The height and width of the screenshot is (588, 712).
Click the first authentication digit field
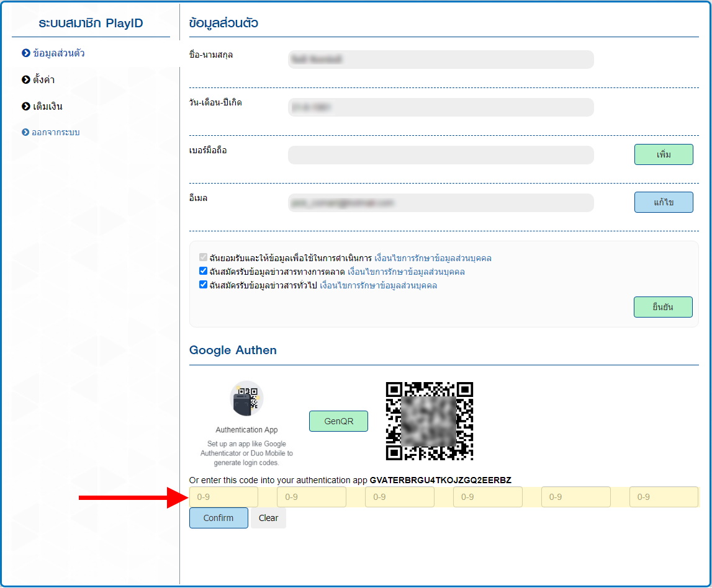[223, 497]
